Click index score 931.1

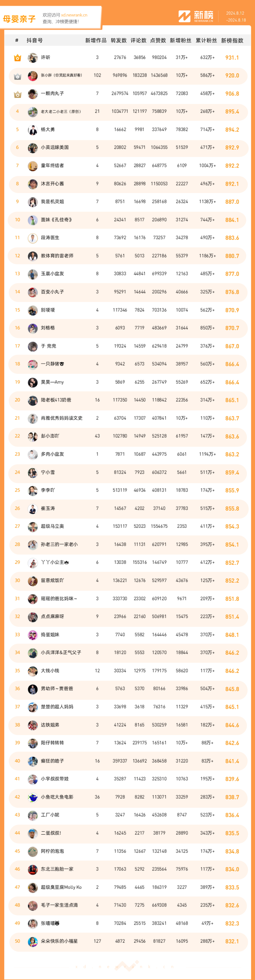point(232,58)
